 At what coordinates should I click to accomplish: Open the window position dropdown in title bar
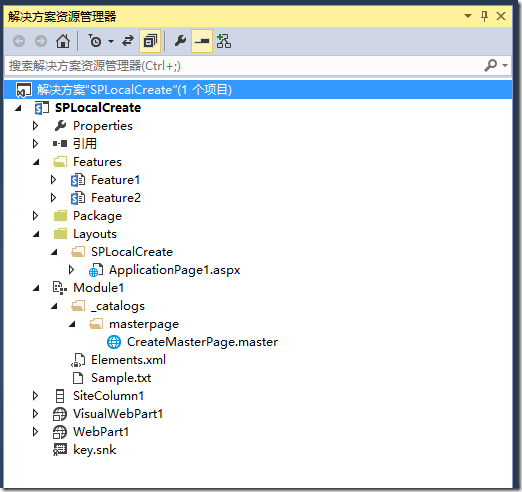468,16
